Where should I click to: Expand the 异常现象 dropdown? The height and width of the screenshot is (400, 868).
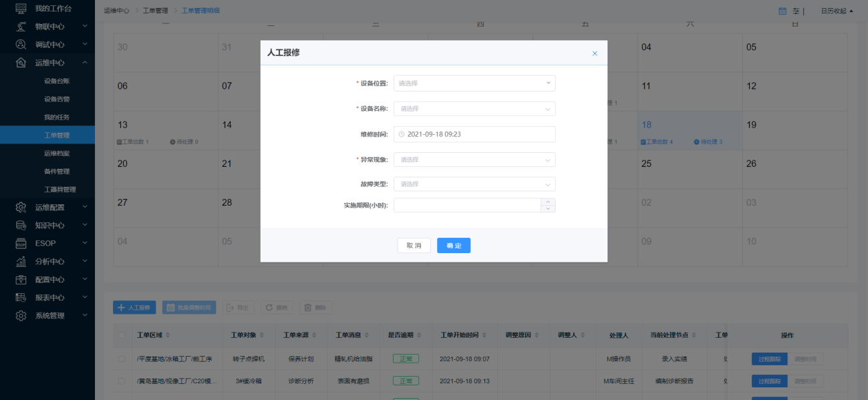click(474, 160)
